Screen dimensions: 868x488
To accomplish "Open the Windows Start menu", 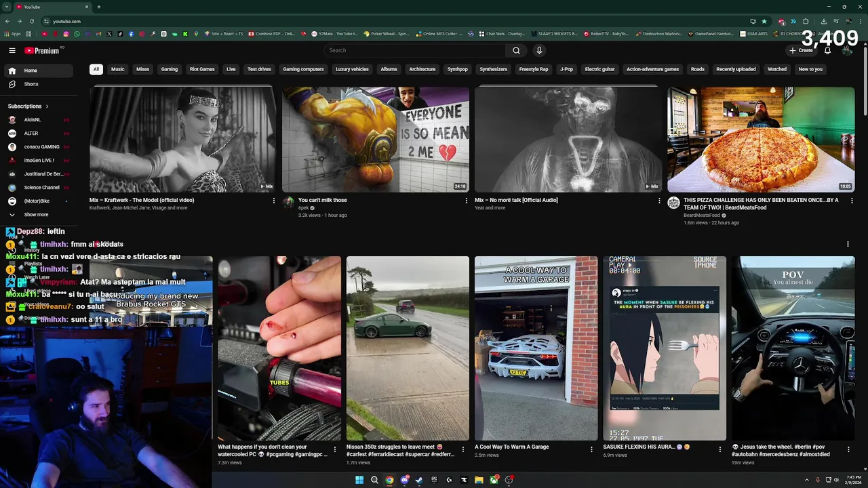I will pyautogui.click(x=359, y=480).
